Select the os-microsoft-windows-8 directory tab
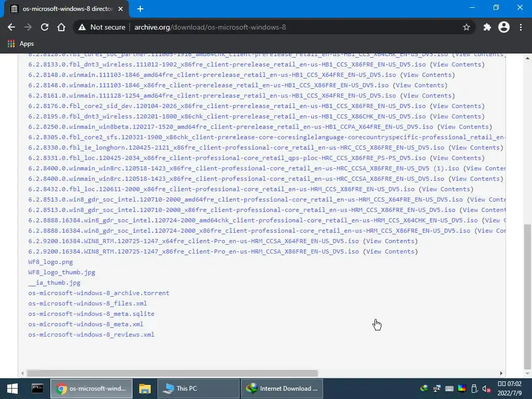Screen dimensions: 532x399 click(x=66, y=9)
